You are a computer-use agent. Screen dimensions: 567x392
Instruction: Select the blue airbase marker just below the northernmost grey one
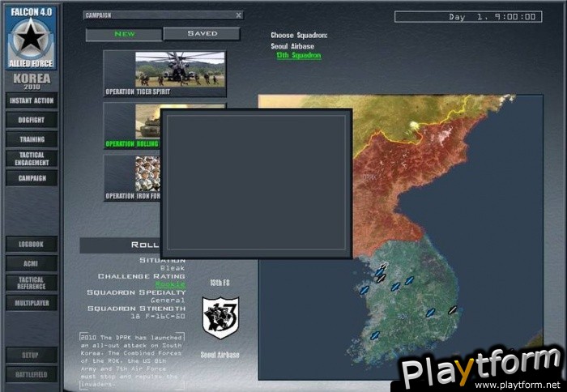pyautogui.click(x=379, y=271)
